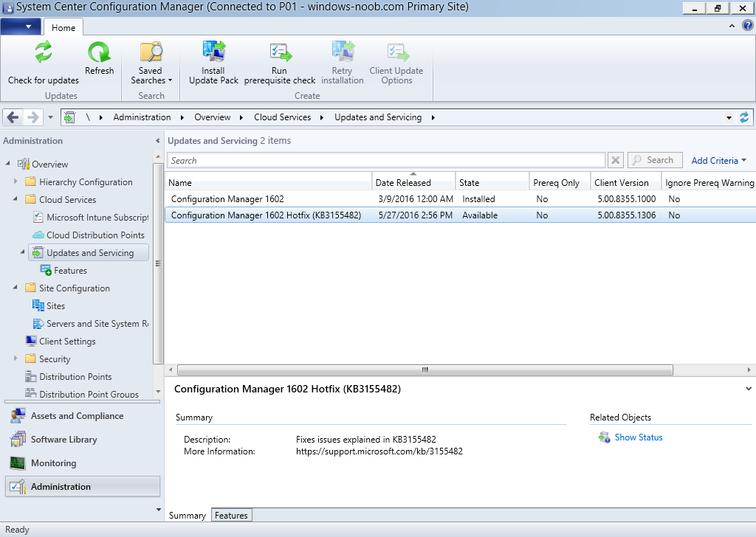
Task: Open the help question mark icon
Action: (747, 26)
